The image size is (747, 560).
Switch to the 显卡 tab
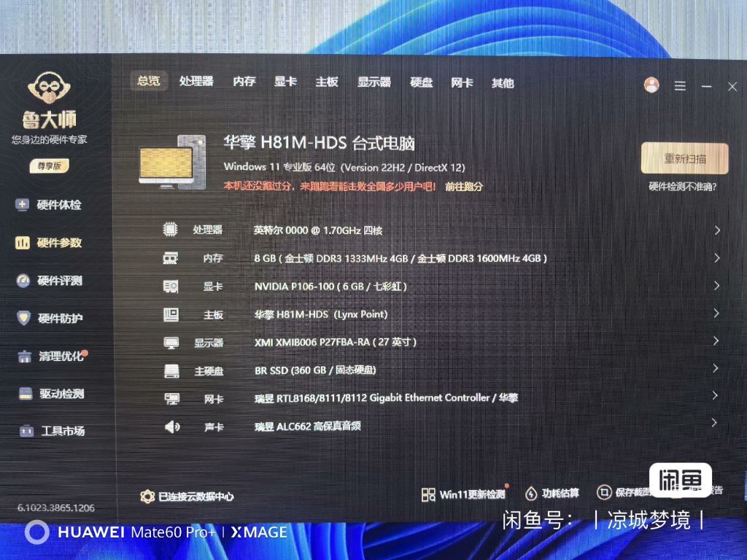pos(285,82)
